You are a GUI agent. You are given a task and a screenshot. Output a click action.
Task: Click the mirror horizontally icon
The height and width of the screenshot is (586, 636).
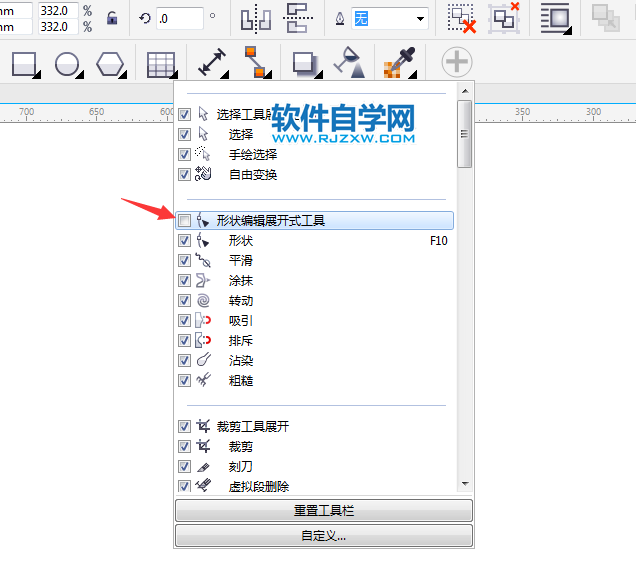[256, 19]
